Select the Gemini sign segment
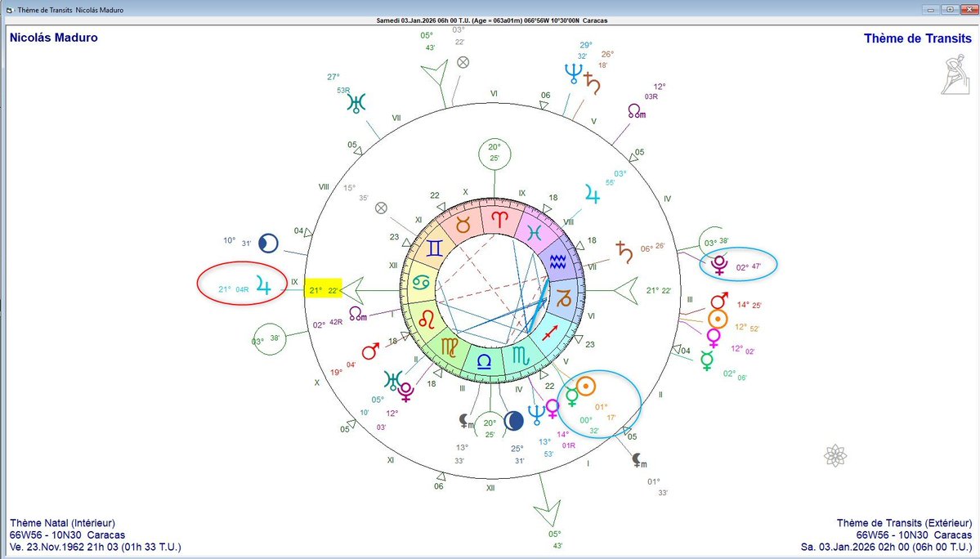This screenshot has width=980, height=559. point(435,248)
